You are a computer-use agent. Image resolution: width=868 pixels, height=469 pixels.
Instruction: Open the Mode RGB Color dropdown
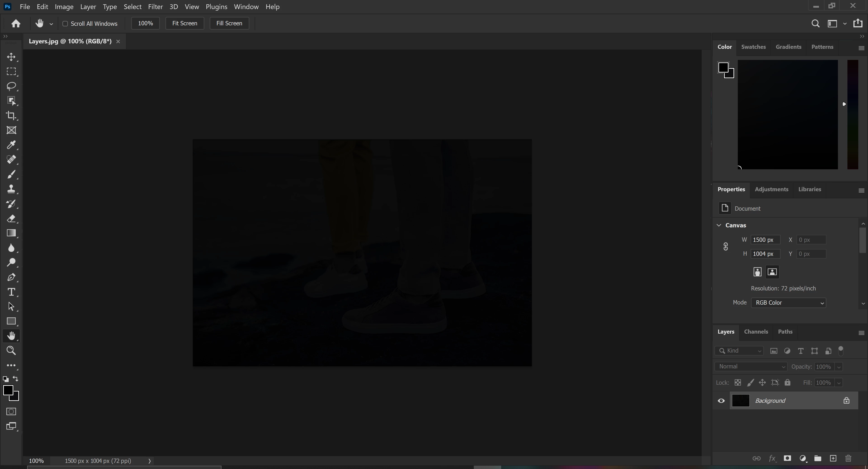point(788,303)
